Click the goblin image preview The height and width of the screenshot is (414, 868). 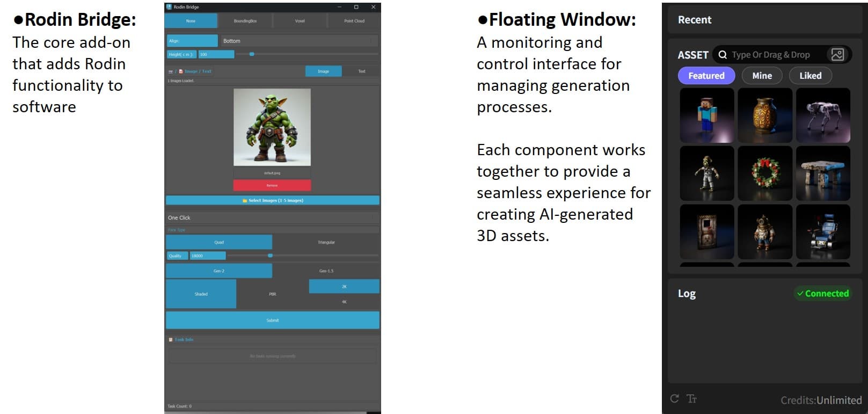pyautogui.click(x=272, y=127)
